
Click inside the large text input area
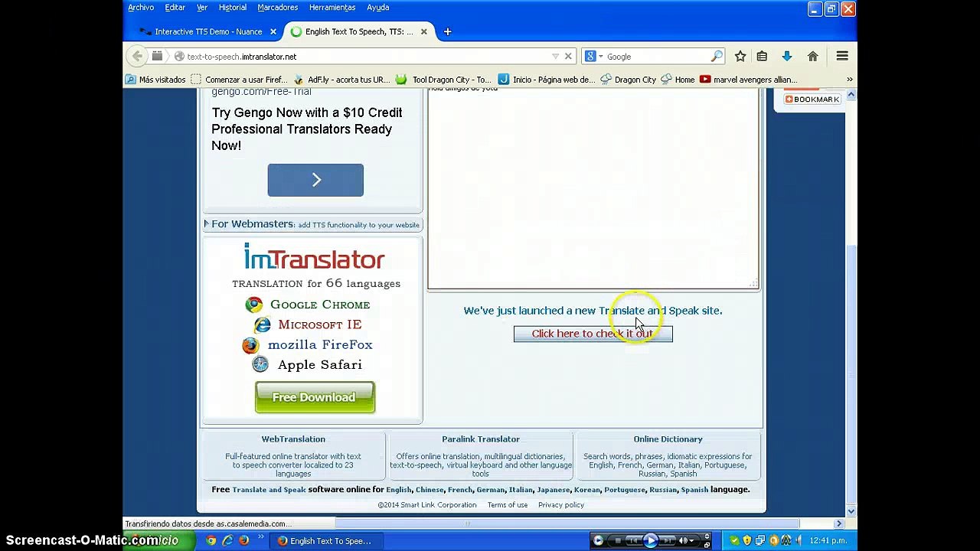pyautogui.click(x=593, y=189)
